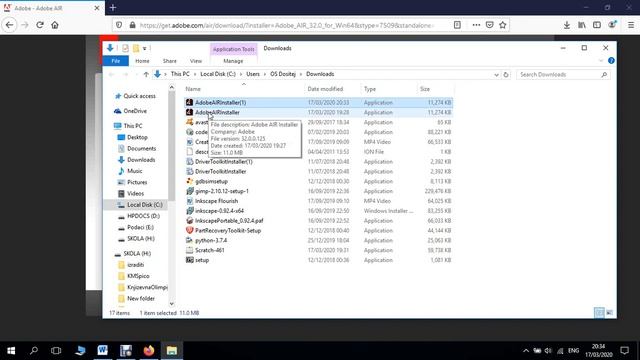Select Quick access in navigation pane
Screen dimensions: 640x360
139,96
